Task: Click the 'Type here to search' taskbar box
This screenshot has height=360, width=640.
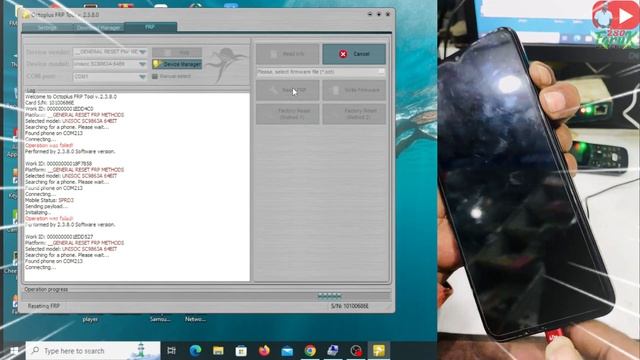Action: click(93, 351)
